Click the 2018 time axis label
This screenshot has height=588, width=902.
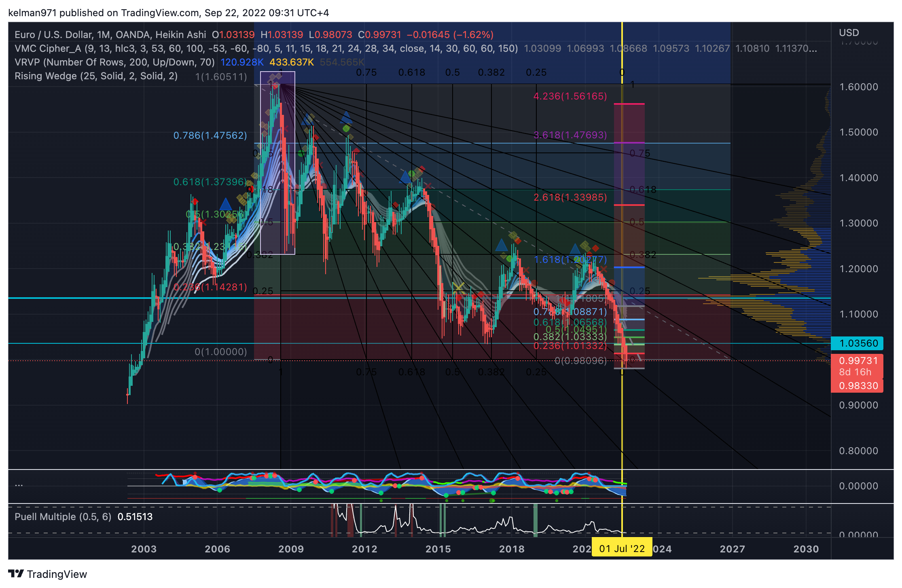point(512,549)
